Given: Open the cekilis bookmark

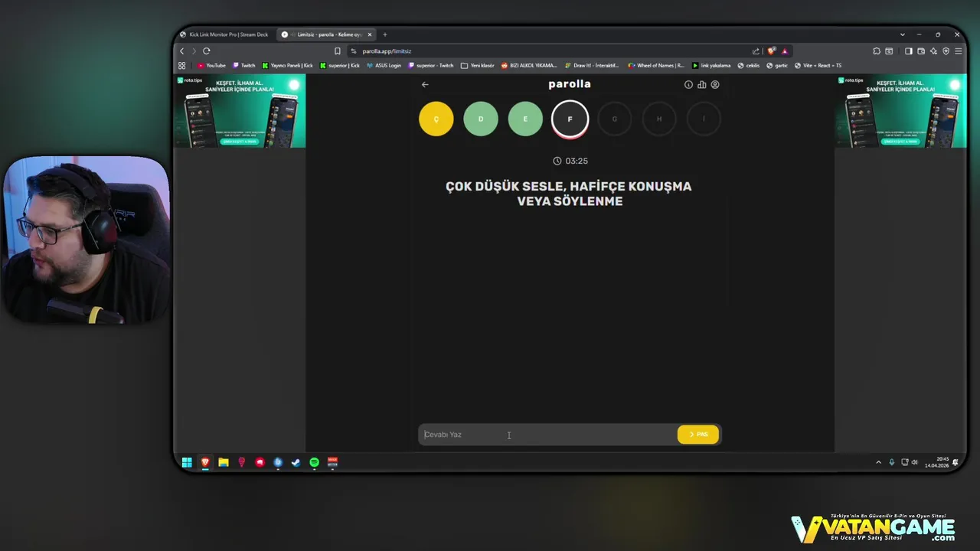Looking at the screenshot, I should [x=749, y=66].
